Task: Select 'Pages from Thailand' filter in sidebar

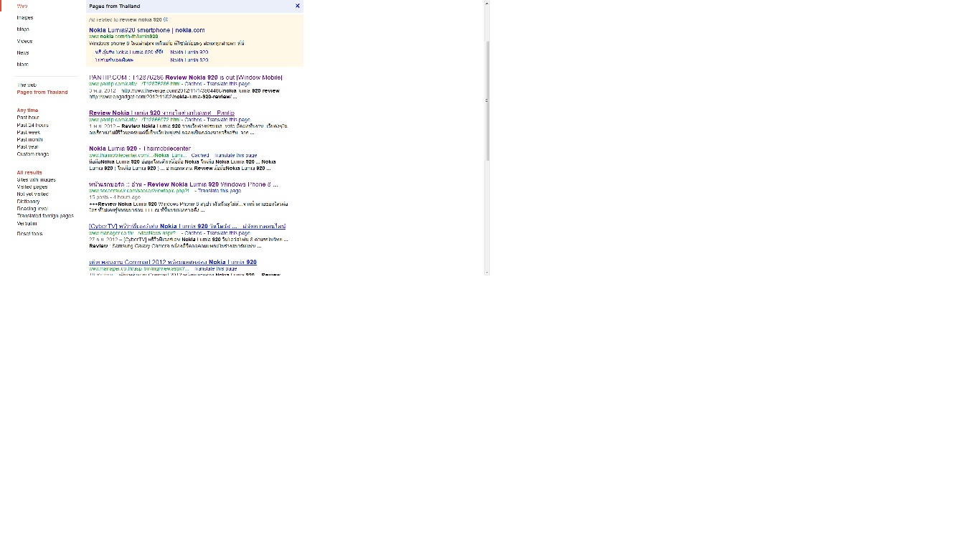Action: click(42, 92)
